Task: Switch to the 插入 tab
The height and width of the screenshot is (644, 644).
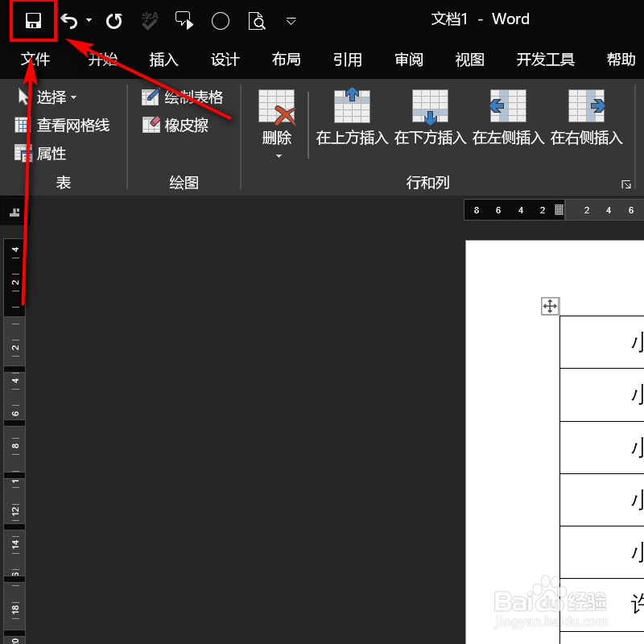Action: point(164,60)
